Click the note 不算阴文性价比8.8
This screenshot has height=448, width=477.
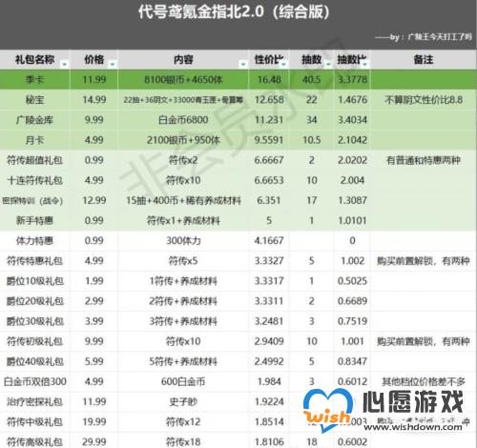pos(424,100)
